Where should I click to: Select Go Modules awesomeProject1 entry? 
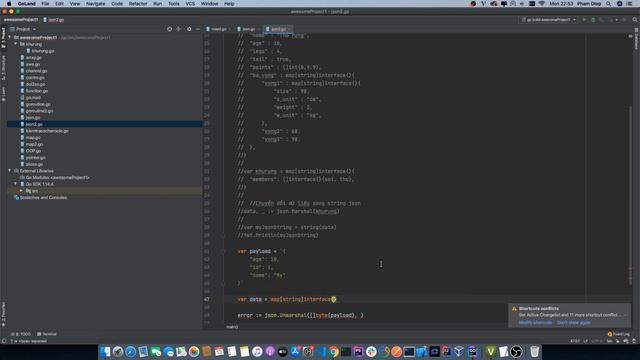55,178
